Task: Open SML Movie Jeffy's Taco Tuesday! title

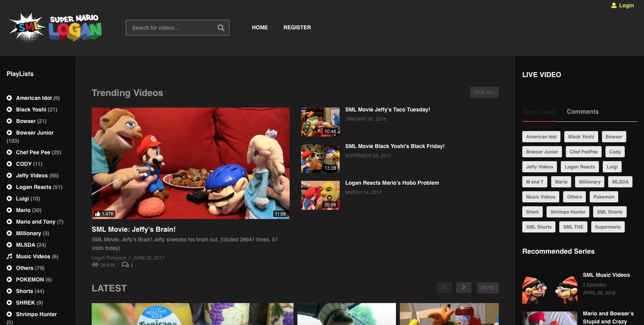Action: tap(387, 109)
